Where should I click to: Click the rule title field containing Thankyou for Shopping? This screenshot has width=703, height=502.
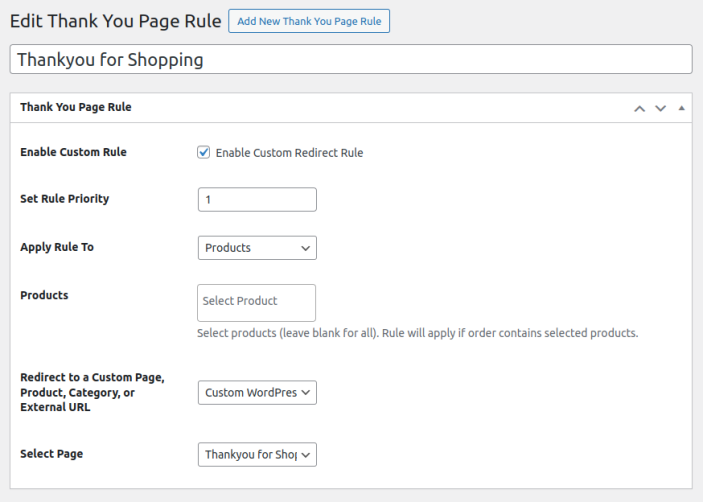[x=350, y=59]
